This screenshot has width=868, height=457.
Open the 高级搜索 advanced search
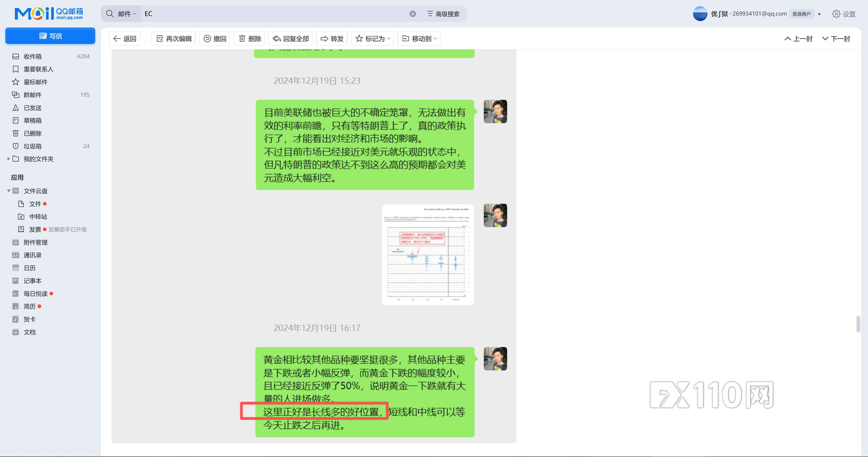[x=443, y=14]
